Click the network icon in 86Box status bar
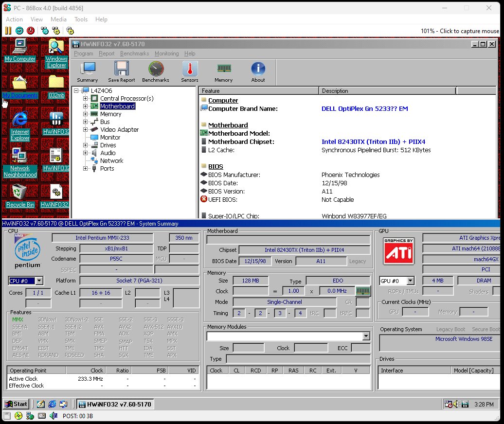Screen dimensions: 504x424 pos(30,416)
